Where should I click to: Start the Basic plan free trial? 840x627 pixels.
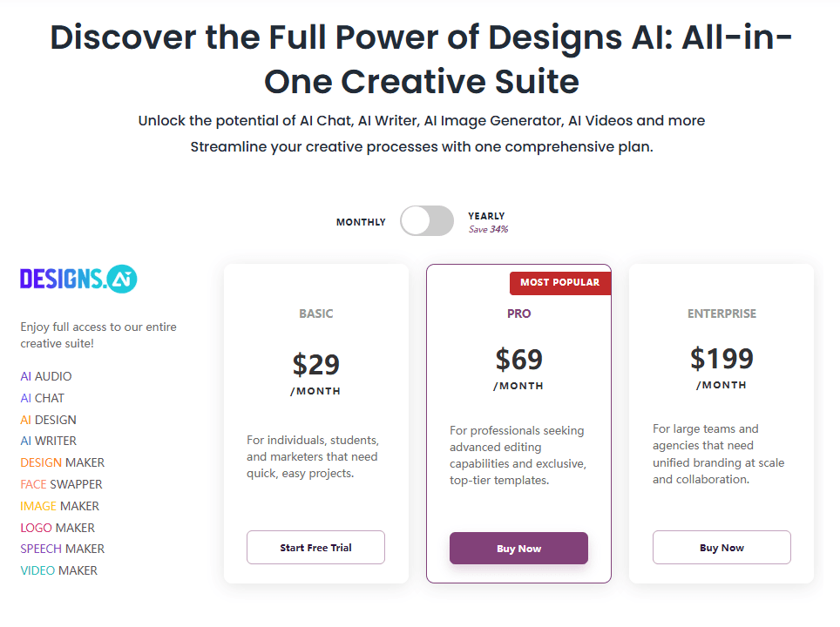(315, 548)
